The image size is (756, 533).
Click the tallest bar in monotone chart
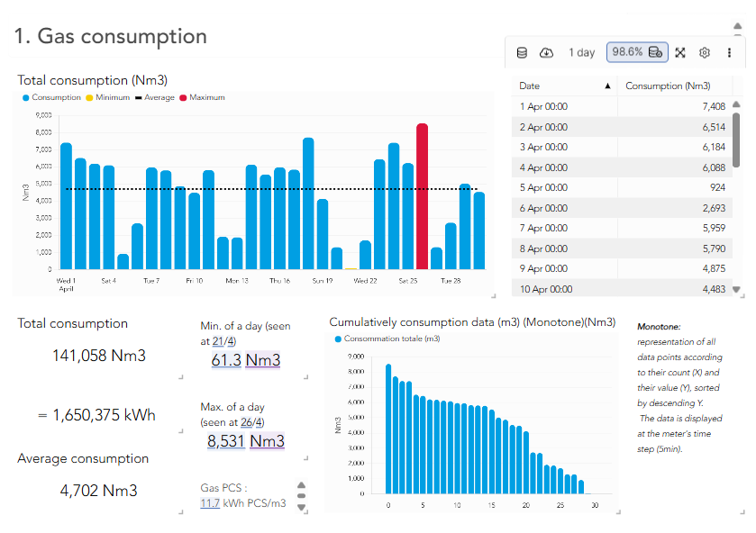pyautogui.click(x=388, y=429)
